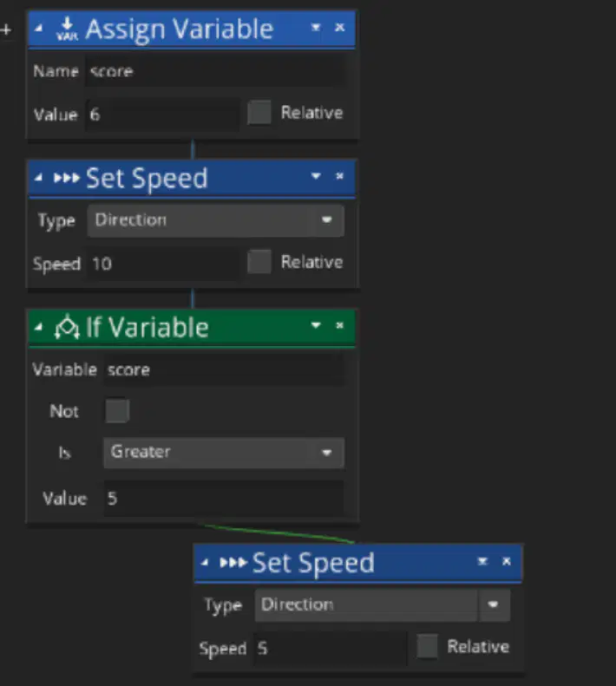Click the Name field containing score
The width and height of the screenshot is (616, 686).
pyautogui.click(x=214, y=71)
